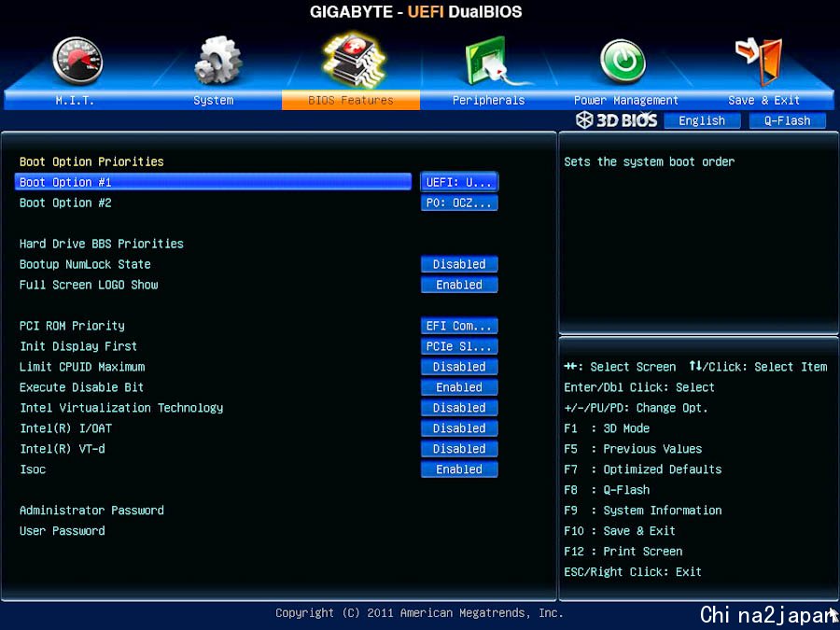Open the Peripherals tab
The width and height of the screenshot is (840, 630).
click(488, 100)
